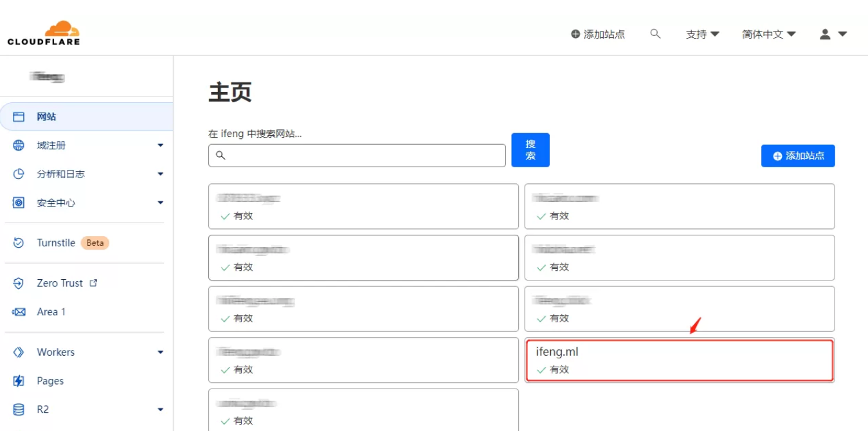Expand the 安全中心 sidebar section

[161, 203]
